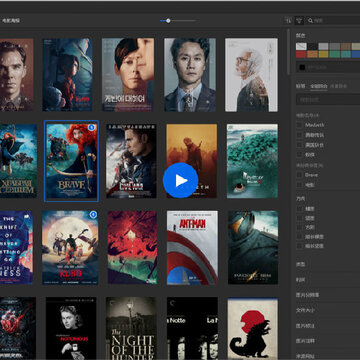
Task: Click the search box in the toolbar
Action: pyautogui.click(x=333, y=21)
